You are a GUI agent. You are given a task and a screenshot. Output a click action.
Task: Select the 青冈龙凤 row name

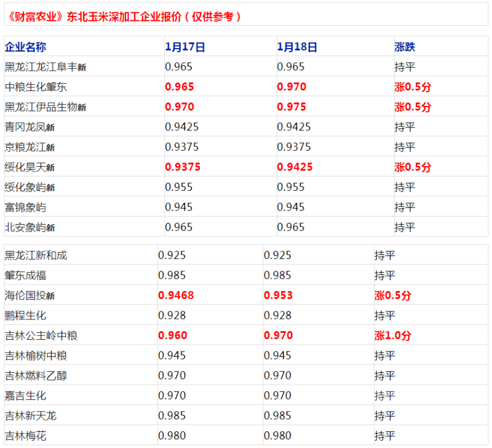(30, 127)
